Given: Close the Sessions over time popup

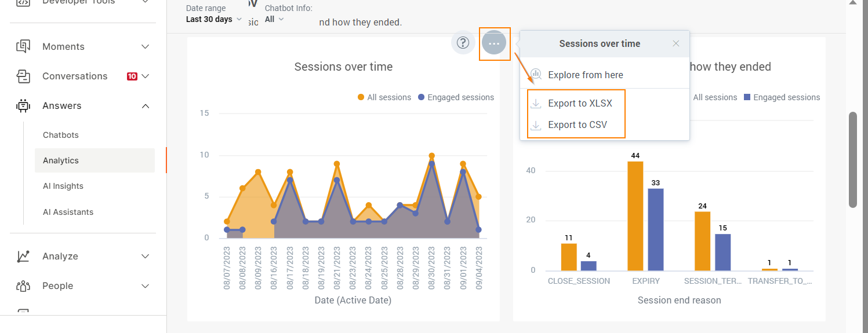Looking at the screenshot, I should [676, 43].
